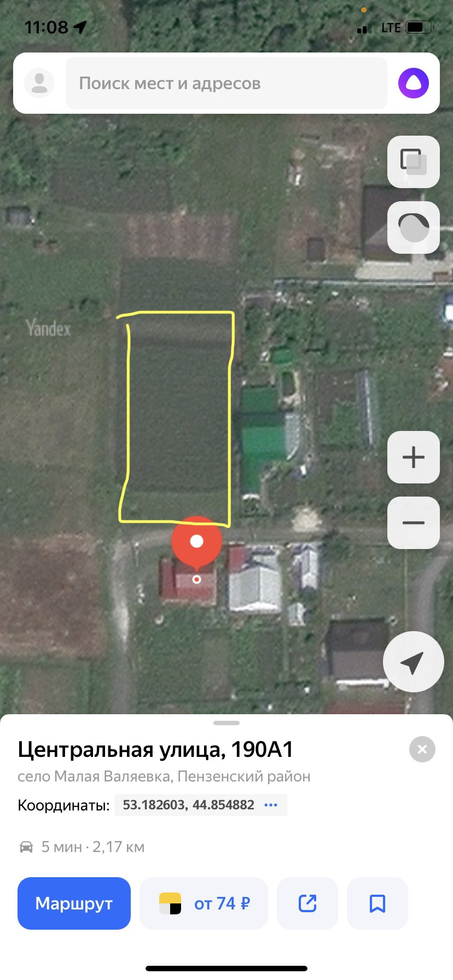Image resolution: width=453 pixels, height=980 pixels.
Task: Share this place with share icon
Action: click(x=307, y=903)
